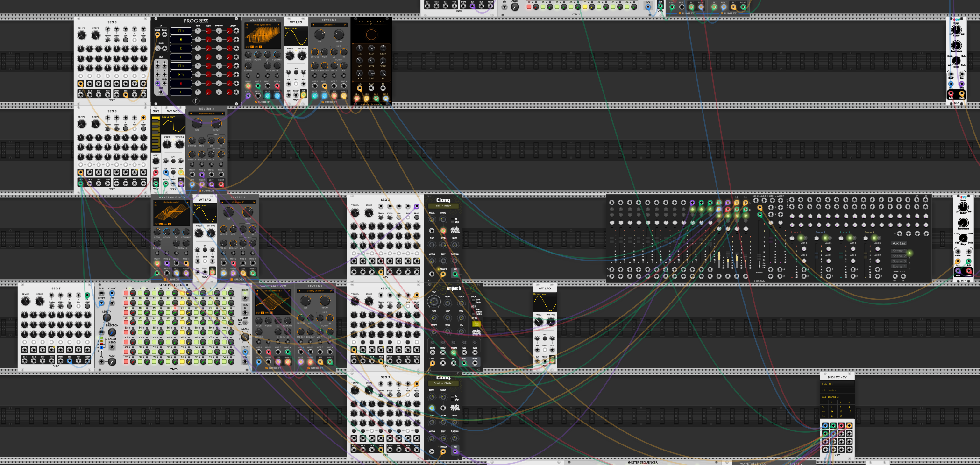Select the Em chord display in PROGRESS
Viewport: 980px width, 465px height.
(181, 75)
